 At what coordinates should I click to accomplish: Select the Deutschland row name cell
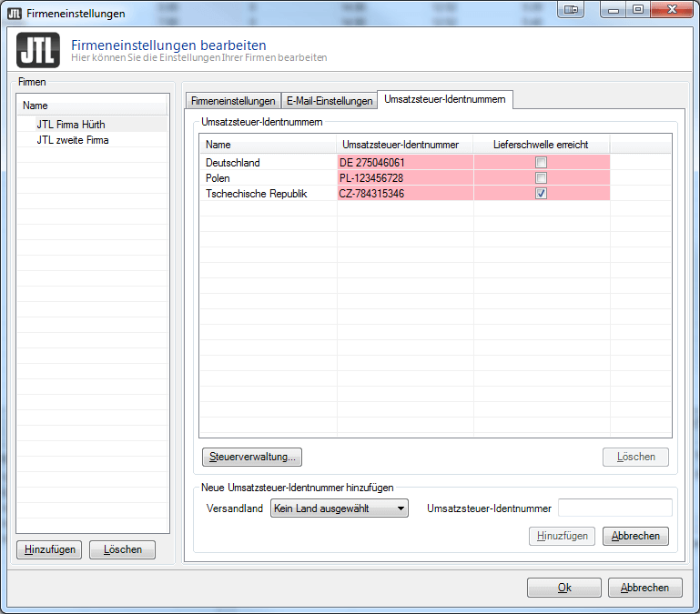(x=269, y=163)
